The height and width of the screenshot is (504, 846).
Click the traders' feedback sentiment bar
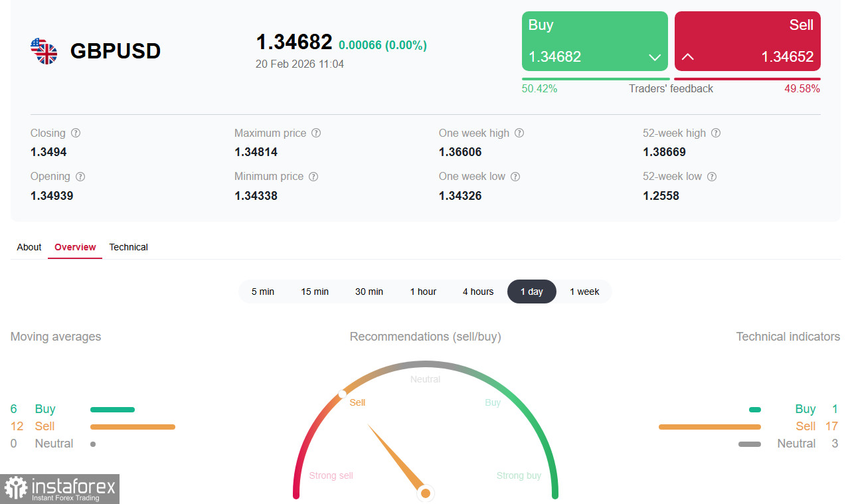tap(671, 78)
